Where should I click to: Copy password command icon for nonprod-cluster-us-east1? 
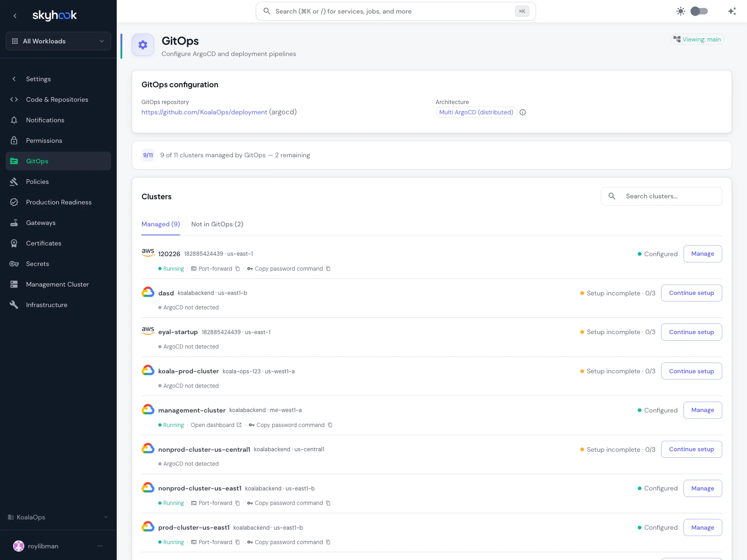(328, 503)
